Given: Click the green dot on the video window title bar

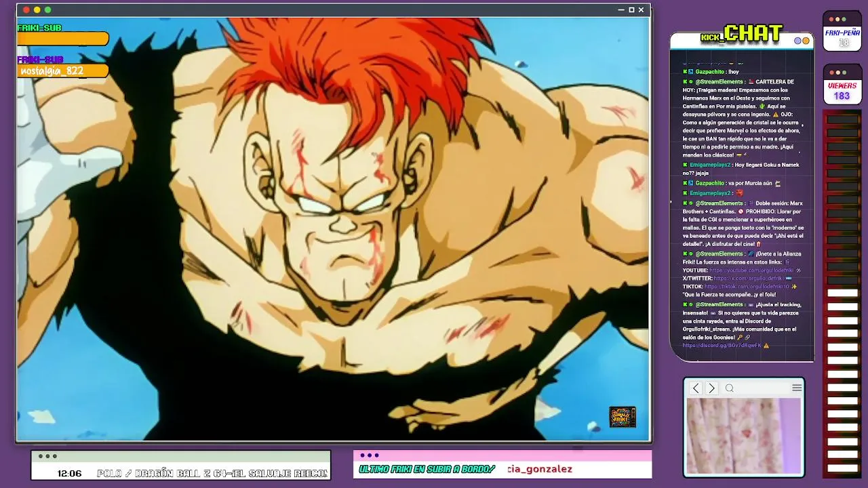Looking at the screenshot, I should pos(47,10).
